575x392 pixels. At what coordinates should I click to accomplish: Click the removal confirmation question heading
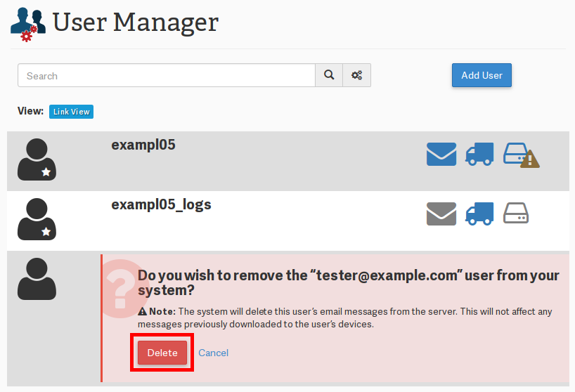tap(349, 282)
